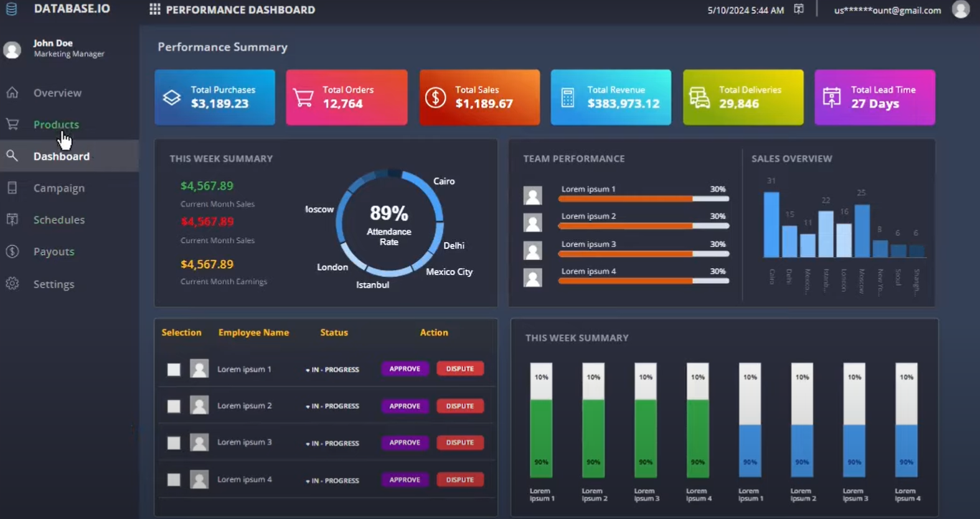Open In-Progress status dropdown for Lorem ipsum 3

tap(332, 443)
